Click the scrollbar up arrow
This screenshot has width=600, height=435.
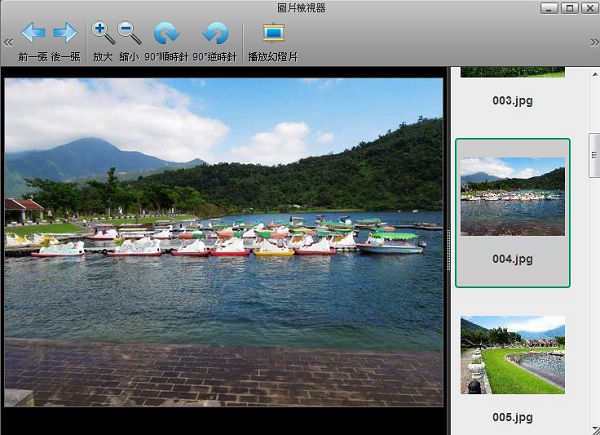595,74
